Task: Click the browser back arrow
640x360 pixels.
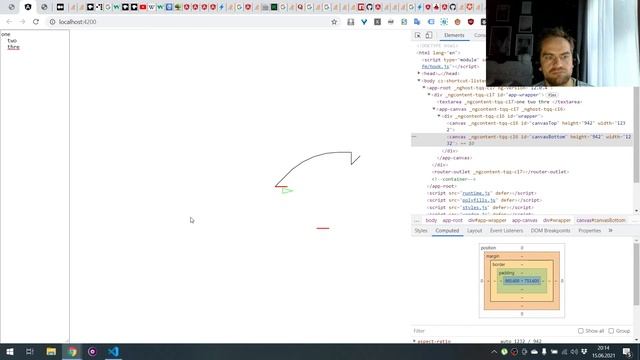Action: 9,22
